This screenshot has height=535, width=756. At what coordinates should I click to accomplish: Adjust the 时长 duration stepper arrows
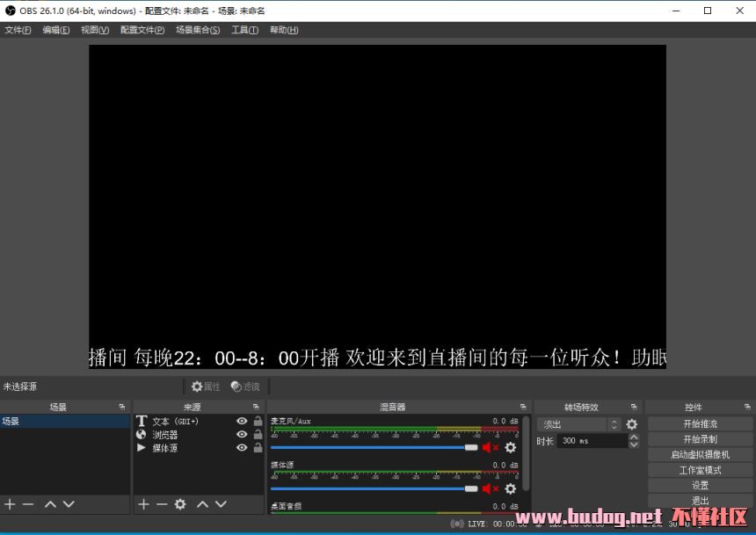point(634,441)
